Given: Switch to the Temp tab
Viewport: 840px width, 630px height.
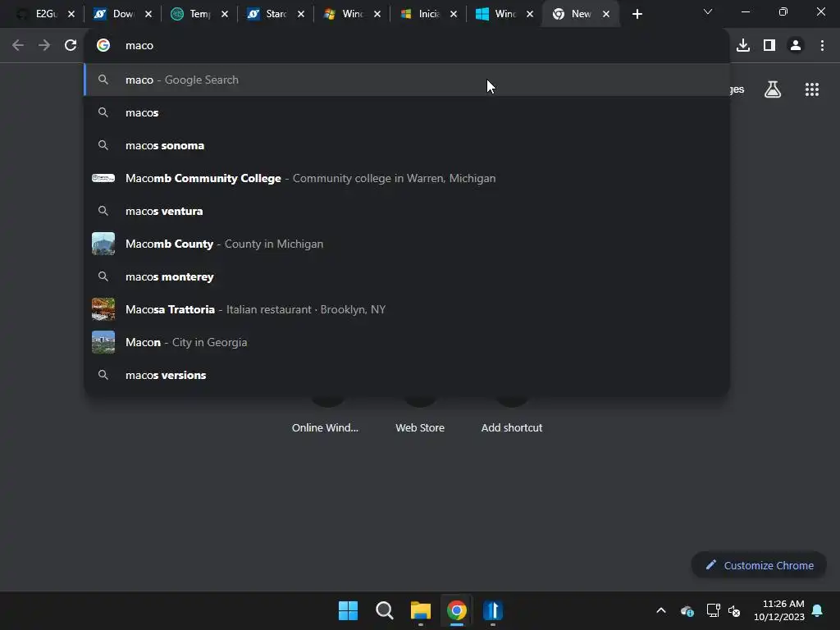Looking at the screenshot, I should [199, 14].
